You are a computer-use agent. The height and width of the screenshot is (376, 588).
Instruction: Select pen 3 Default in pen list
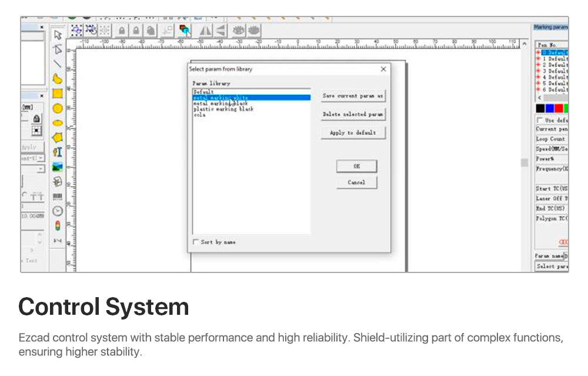pos(552,71)
